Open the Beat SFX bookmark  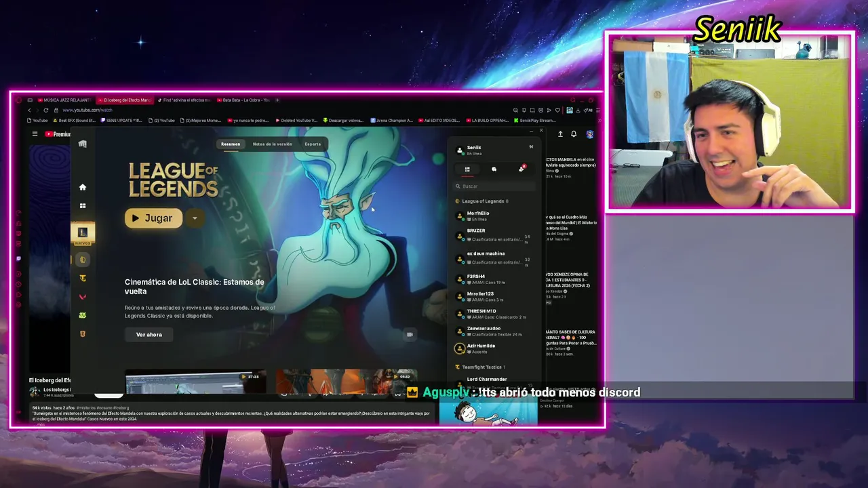pos(73,121)
